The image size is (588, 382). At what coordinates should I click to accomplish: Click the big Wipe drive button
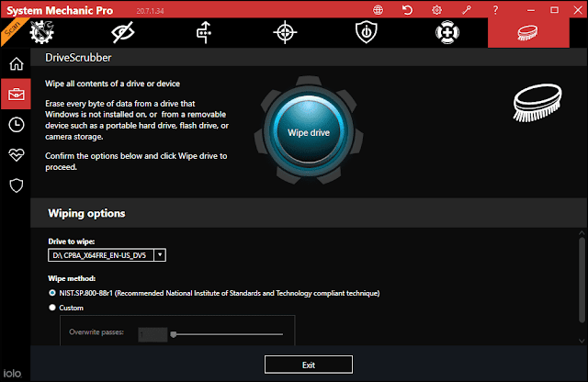309,132
